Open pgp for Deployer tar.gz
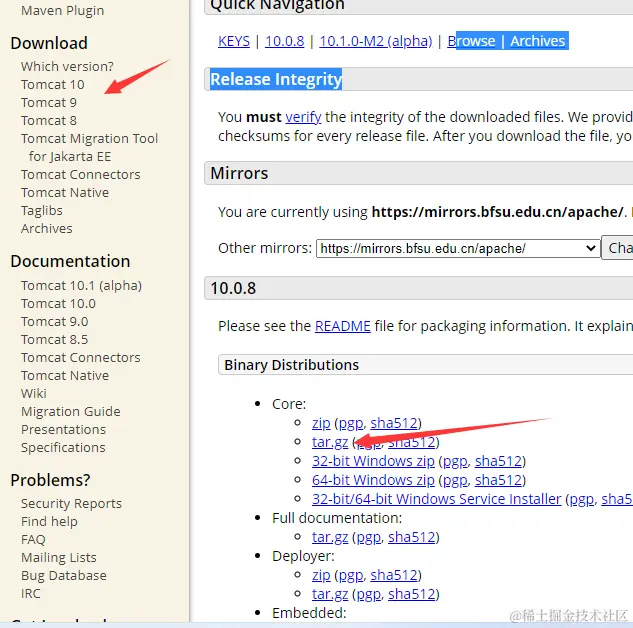Viewport: 633px width, 628px height. (x=368, y=595)
